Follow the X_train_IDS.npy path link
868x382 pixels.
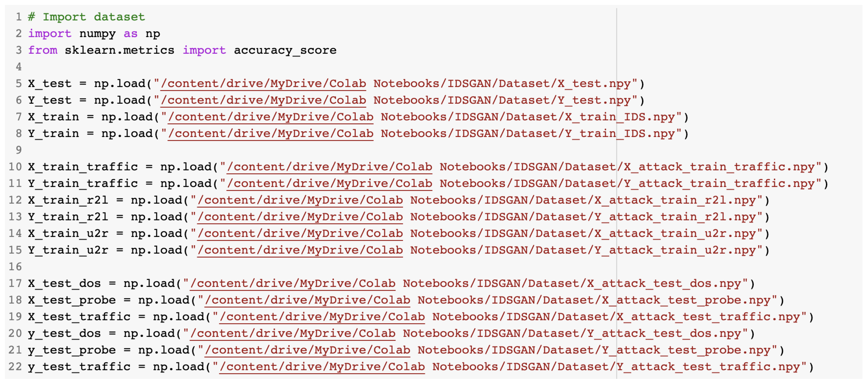(271, 117)
